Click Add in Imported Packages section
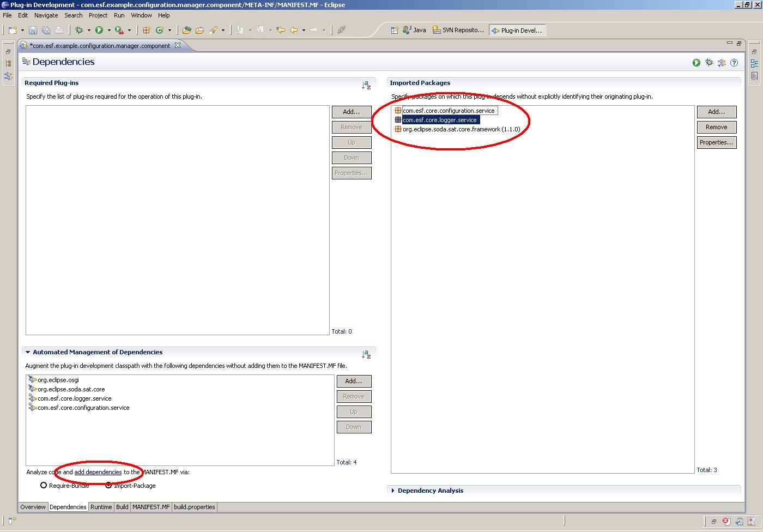Viewport: 763px width, 532px height. (717, 112)
